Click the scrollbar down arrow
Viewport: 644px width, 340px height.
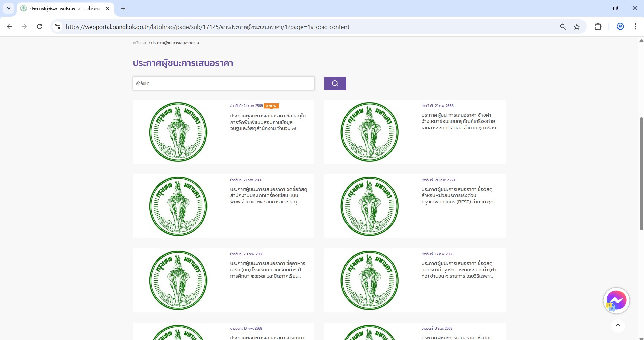point(641,338)
